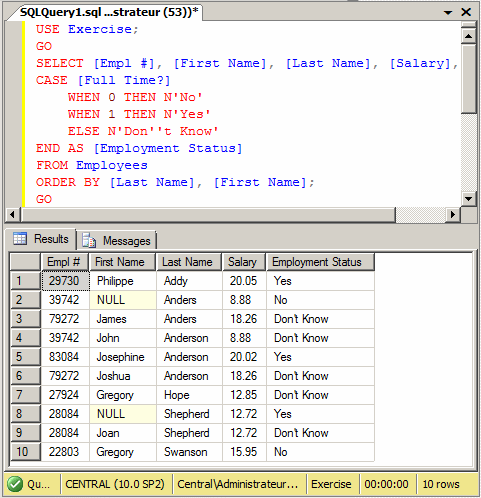
Task: Click the '10 rows' status bar entry
Action: click(441, 484)
